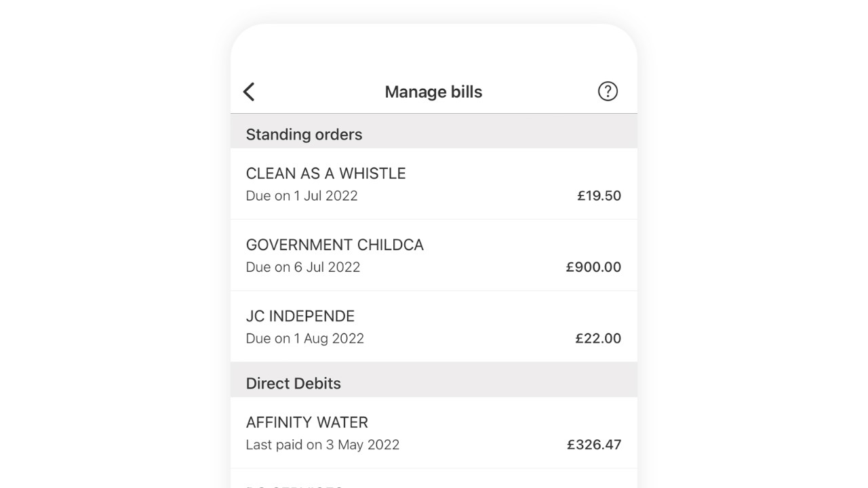Viewport: 868px width, 488px height.
Task: Tap the £326.47 direct debit amount
Action: point(594,445)
